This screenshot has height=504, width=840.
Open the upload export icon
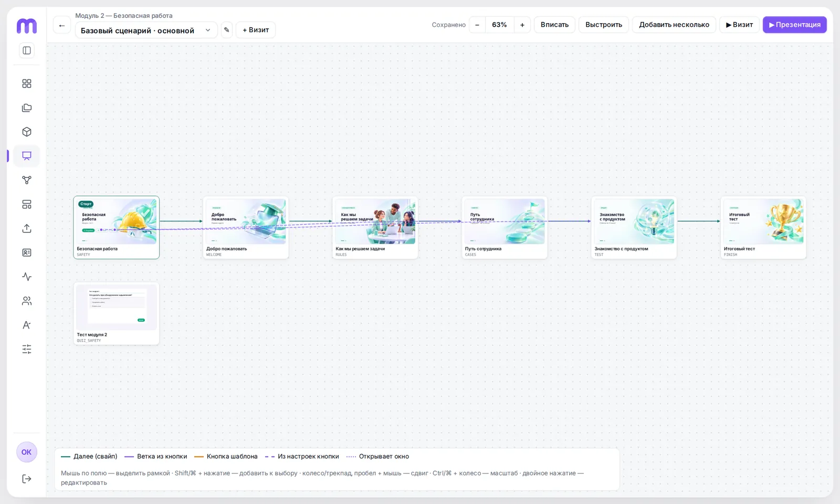27,228
